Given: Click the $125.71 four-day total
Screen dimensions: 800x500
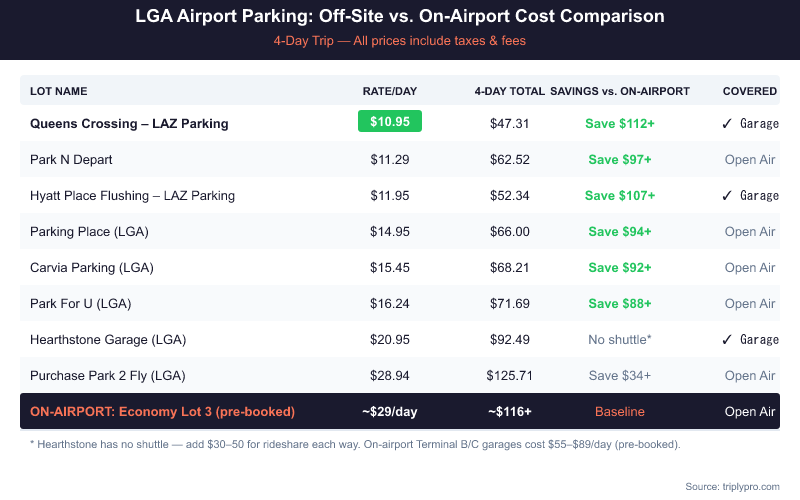Looking at the screenshot, I should click(x=510, y=376).
